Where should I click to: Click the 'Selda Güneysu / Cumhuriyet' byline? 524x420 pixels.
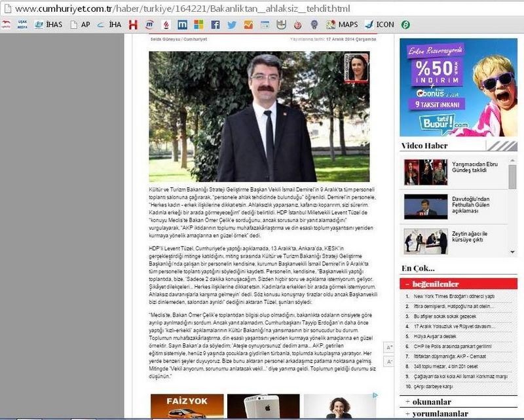tap(179, 39)
